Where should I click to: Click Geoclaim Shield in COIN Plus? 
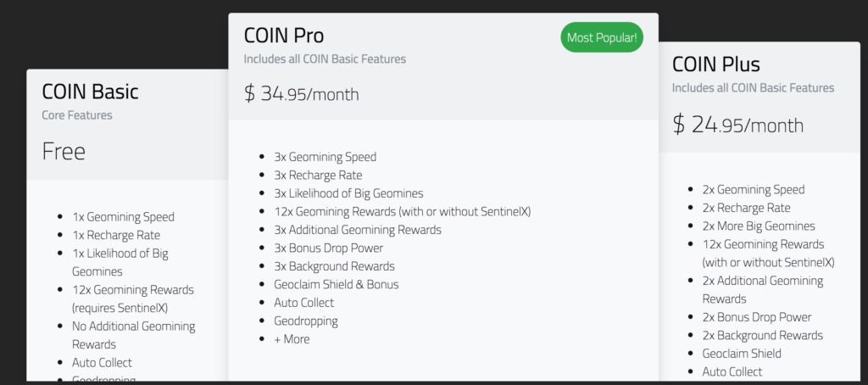coord(742,354)
